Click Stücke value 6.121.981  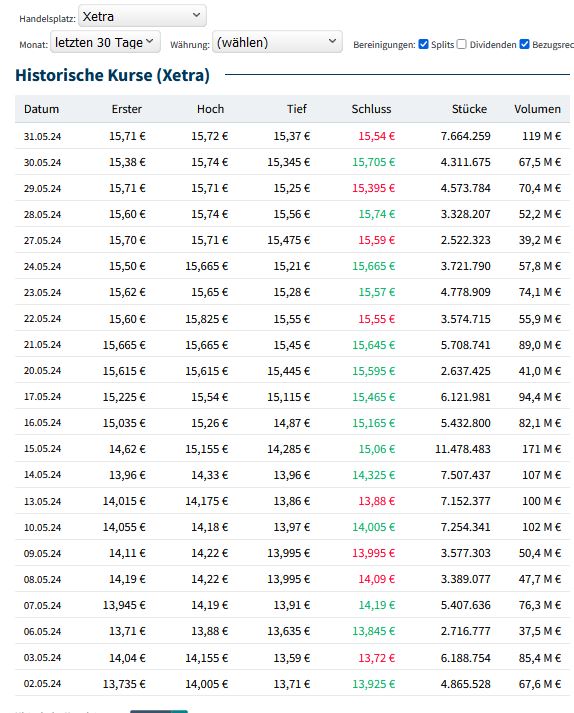[465, 397]
